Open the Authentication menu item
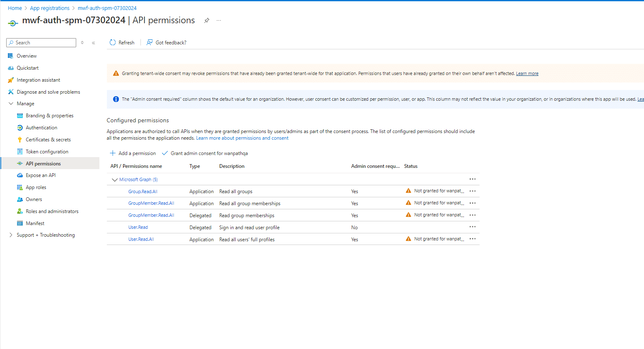Image resolution: width=644 pixels, height=349 pixels. (x=41, y=128)
